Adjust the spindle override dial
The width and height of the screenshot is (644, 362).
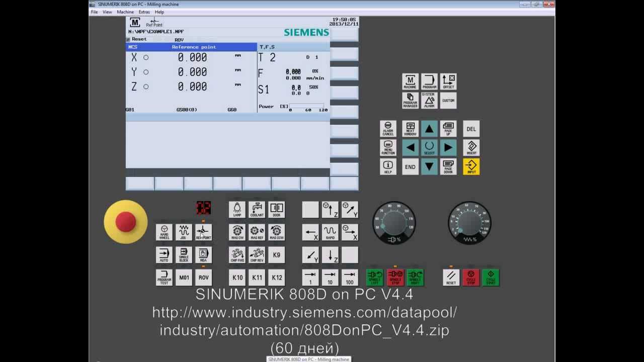394,223
